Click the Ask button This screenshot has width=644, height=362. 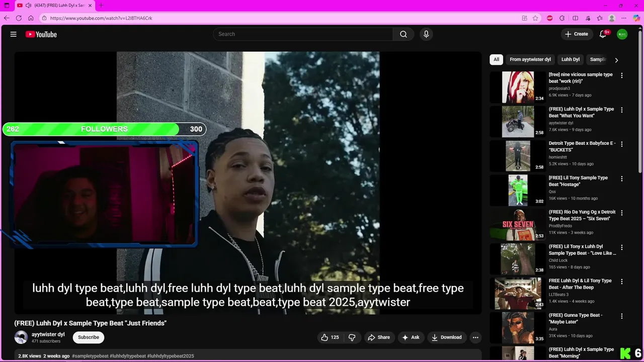click(411, 337)
